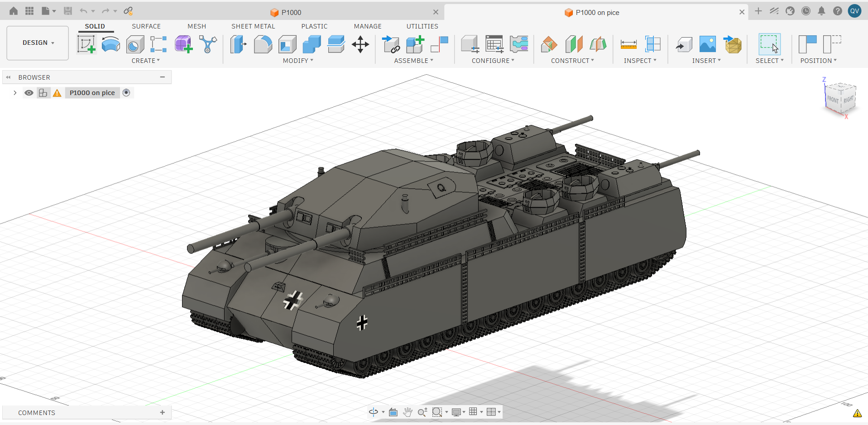Select the Pan hand tool
Viewport: 868px width, 425px height.
click(408, 412)
